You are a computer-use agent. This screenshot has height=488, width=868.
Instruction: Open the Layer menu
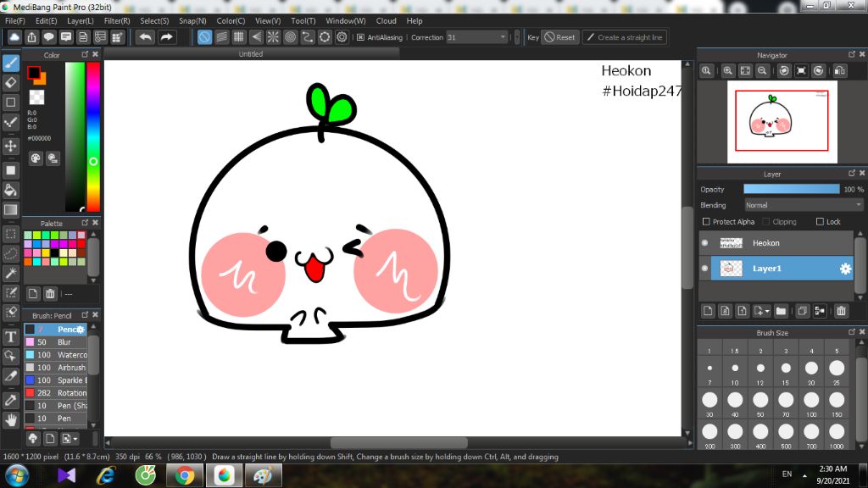[x=81, y=20]
